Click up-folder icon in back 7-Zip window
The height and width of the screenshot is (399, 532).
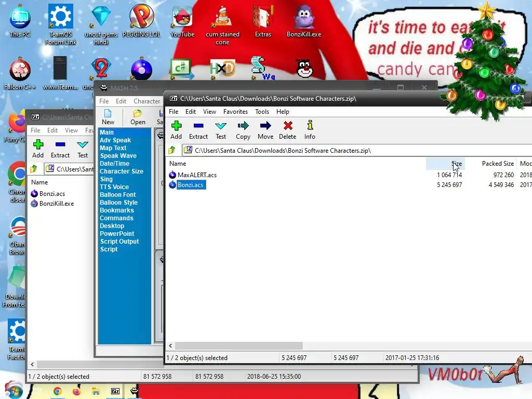34,169
